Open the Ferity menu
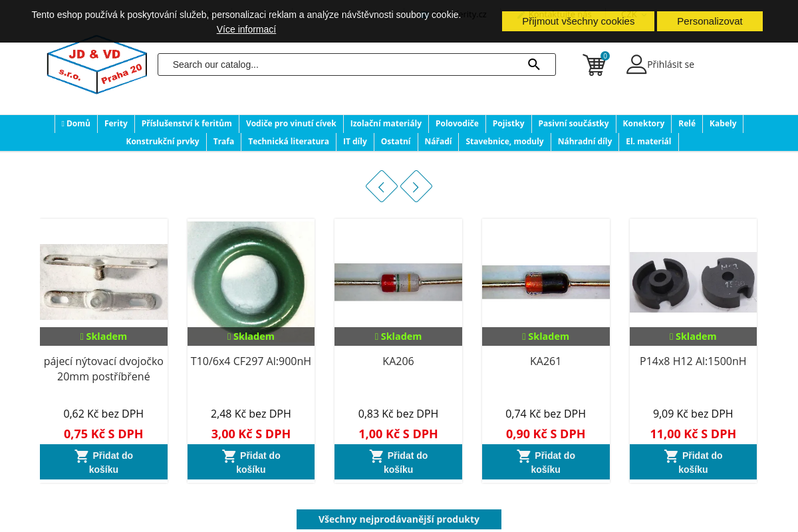The image size is (798, 532). pos(116,124)
